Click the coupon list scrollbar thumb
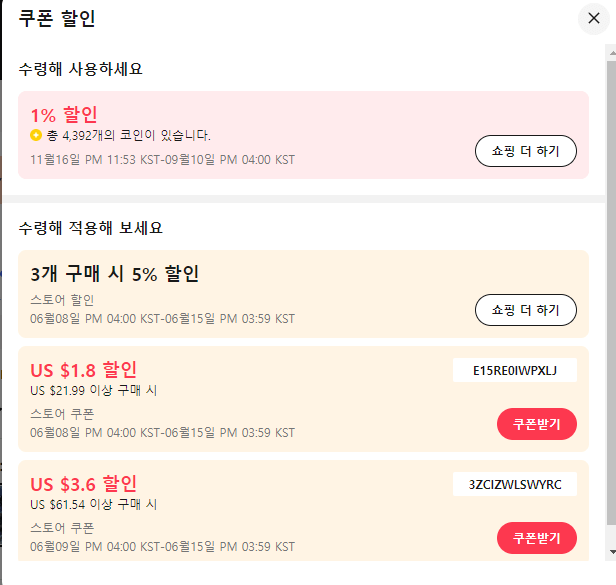Image resolution: width=616 pixels, height=585 pixels. [612, 293]
